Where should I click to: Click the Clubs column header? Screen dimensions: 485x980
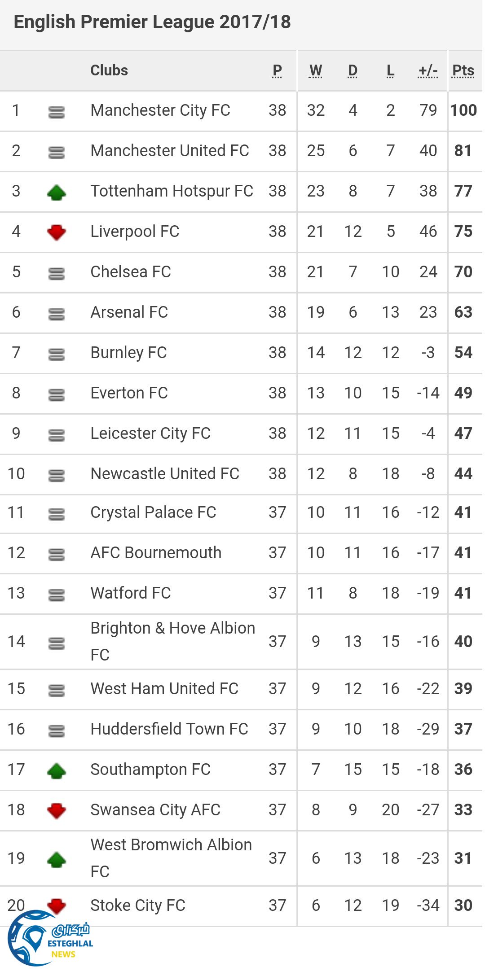109,71
